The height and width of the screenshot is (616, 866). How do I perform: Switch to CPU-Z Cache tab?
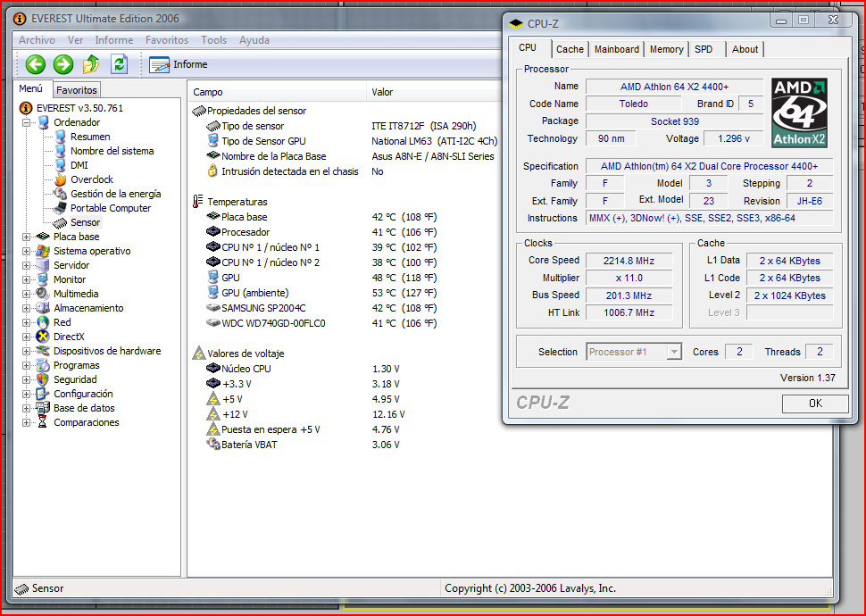click(570, 49)
